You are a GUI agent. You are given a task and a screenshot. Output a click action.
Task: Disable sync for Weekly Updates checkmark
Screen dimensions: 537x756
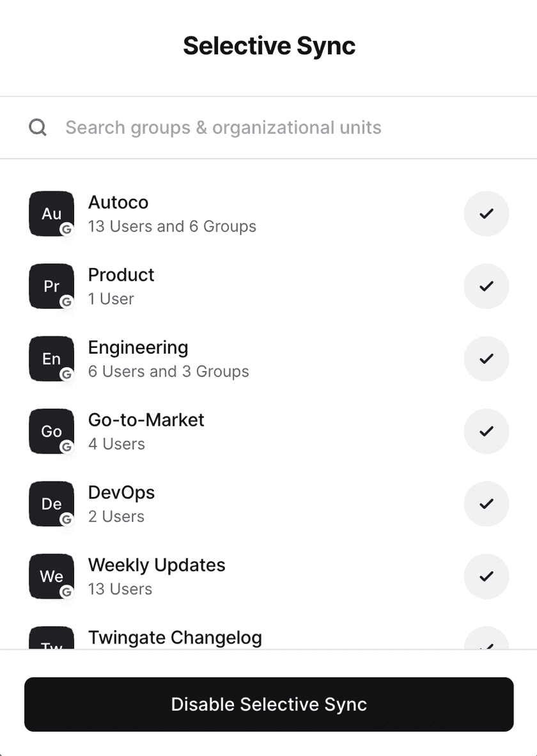[486, 576]
